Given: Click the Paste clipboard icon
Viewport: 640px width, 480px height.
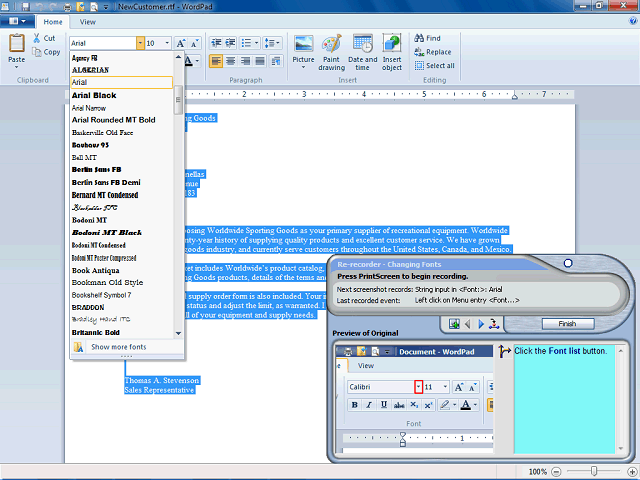Looking at the screenshot, I should [17, 43].
